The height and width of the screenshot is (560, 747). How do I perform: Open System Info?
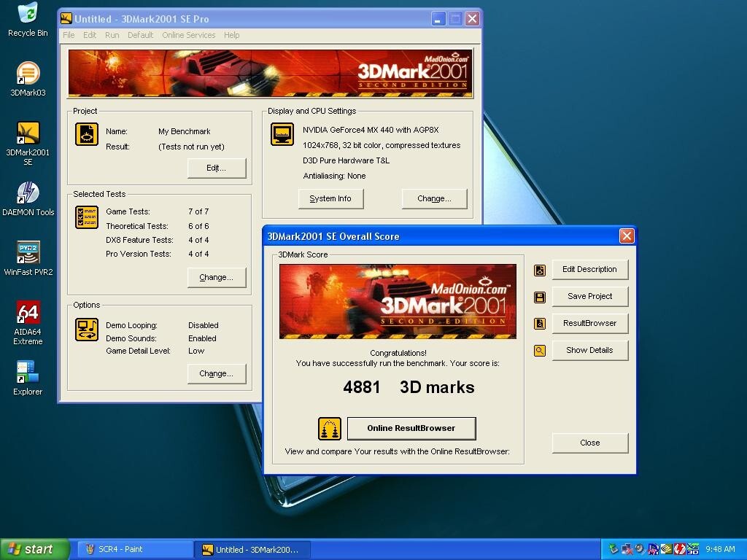pyautogui.click(x=330, y=198)
